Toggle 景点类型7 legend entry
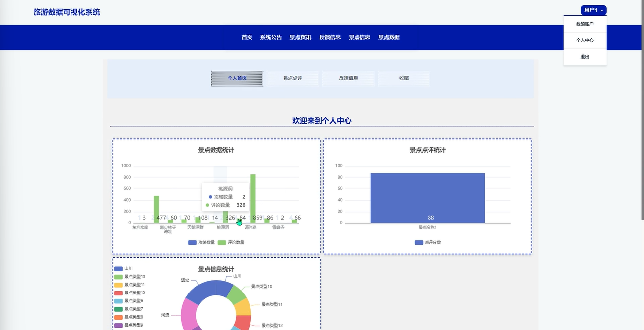644x330 pixels. (129, 309)
